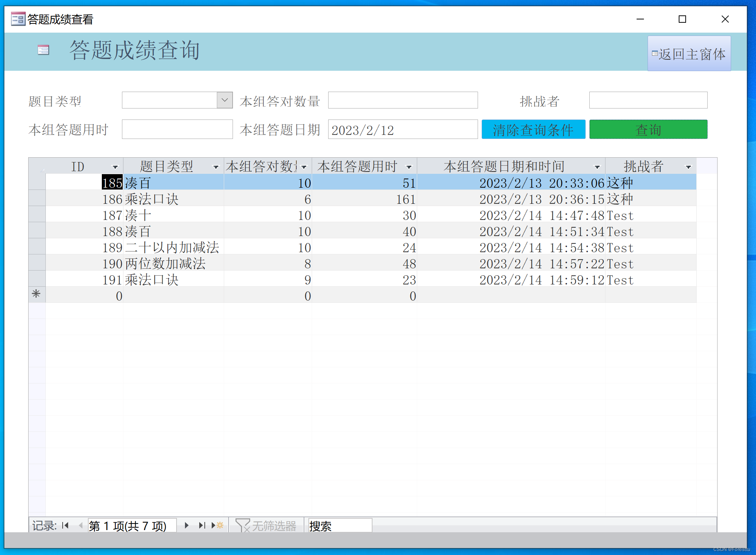The image size is (756, 555).
Task: Maximize the 答题成绩查看 window
Action: (682, 19)
